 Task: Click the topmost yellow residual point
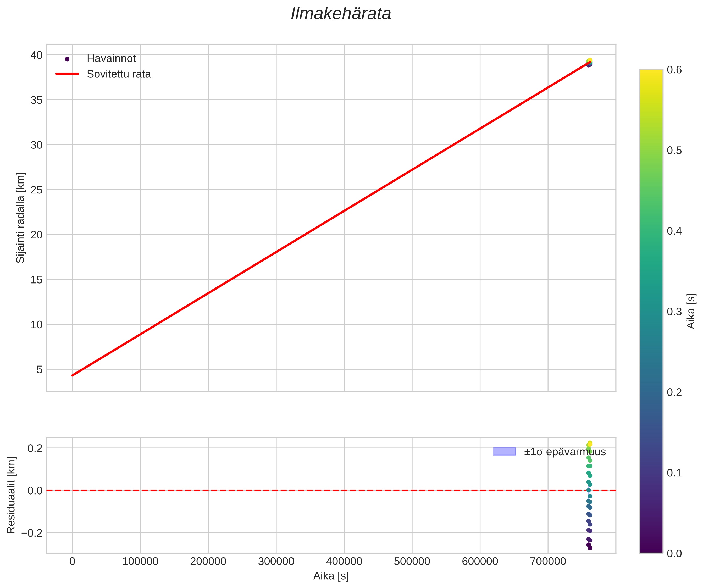[590, 443]
